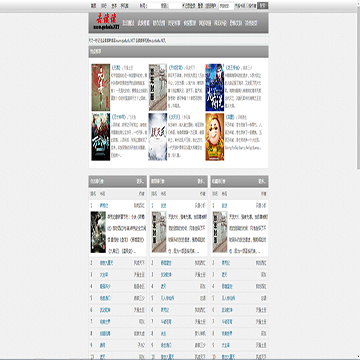This screenshot has height=360, width=360.
Task: Open the white misty book cover thumbnail
Action: click(158, 137)
